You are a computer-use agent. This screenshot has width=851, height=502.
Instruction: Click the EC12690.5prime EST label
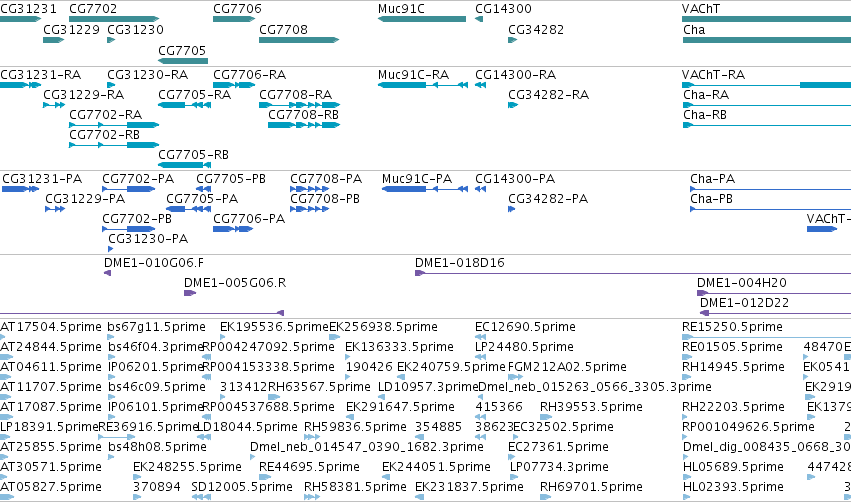525,327
